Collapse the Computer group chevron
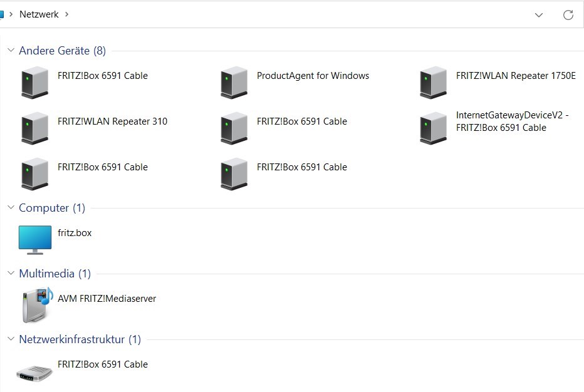 (x=11, y=207)
